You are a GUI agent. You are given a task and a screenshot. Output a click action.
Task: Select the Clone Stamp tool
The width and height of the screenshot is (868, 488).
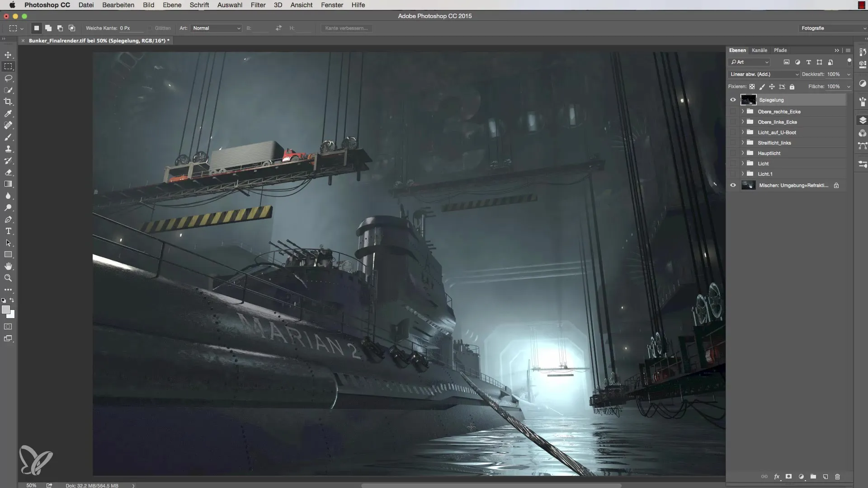point(8,149)
